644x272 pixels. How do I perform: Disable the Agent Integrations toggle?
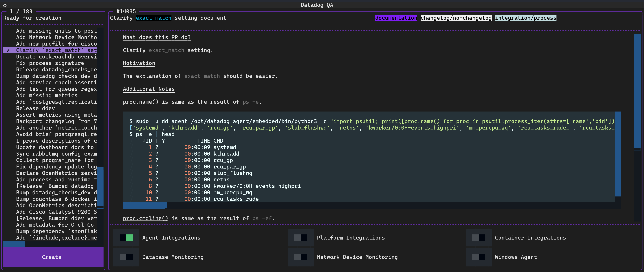tap(126, 237)
